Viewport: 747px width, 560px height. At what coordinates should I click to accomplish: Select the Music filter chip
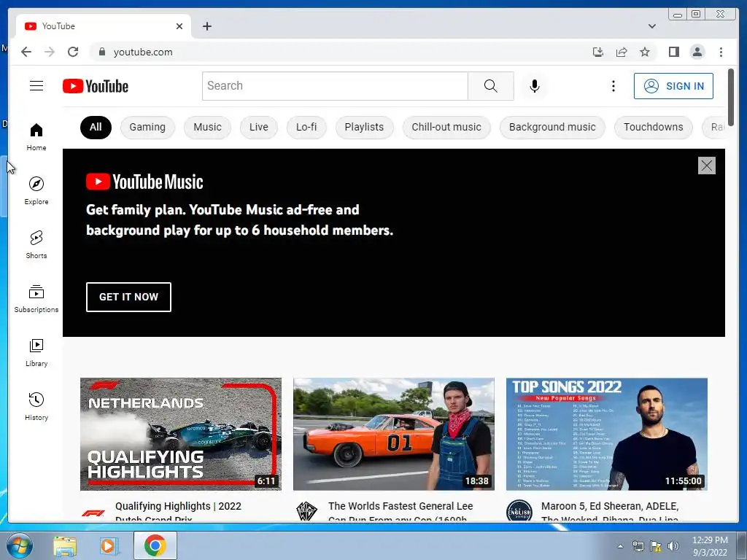click(x=207, y=127)
